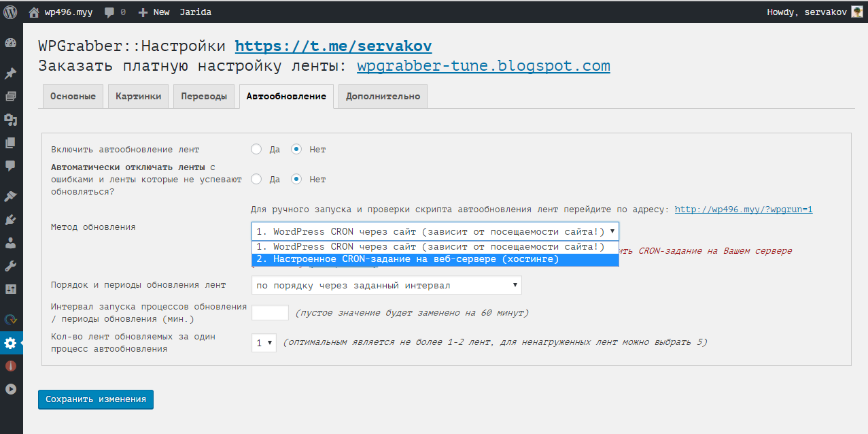Open Plugins plug sidebar icon
The height and width of the screenshot is (434, 868).
pyautogui.click(x=10, y=220)
